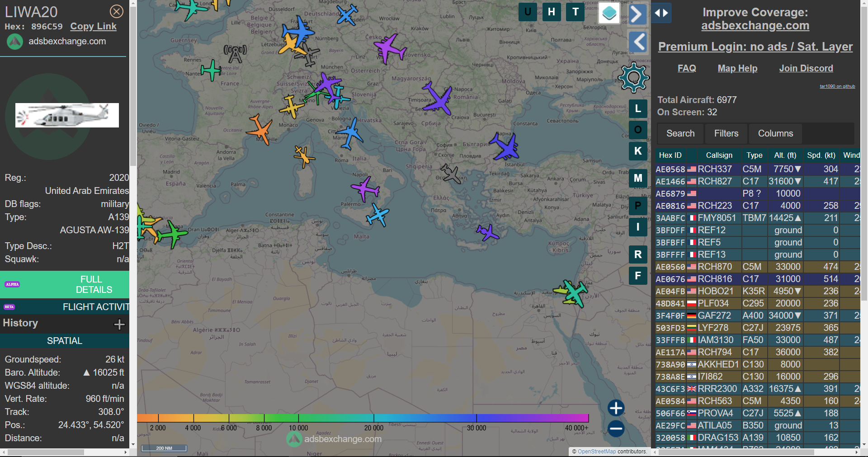Zoom in with the plus button
Image resolution: width=868 pixels, height=457 pixels.
616,408
